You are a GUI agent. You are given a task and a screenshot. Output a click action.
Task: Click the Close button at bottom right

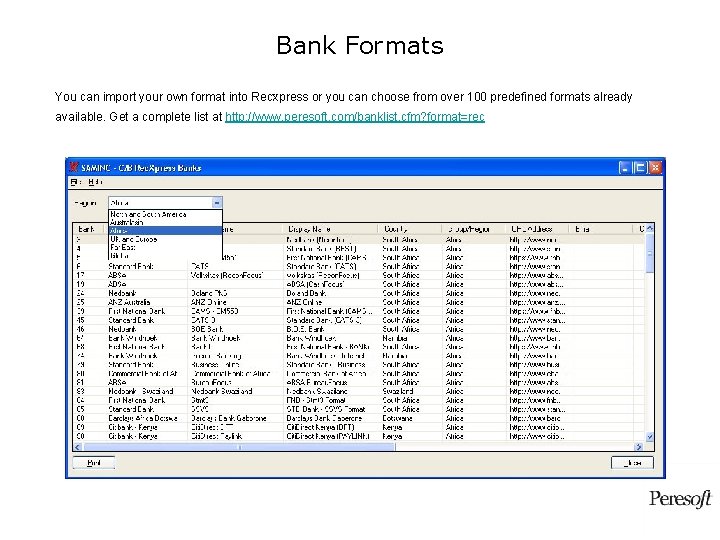click(632, 462)
